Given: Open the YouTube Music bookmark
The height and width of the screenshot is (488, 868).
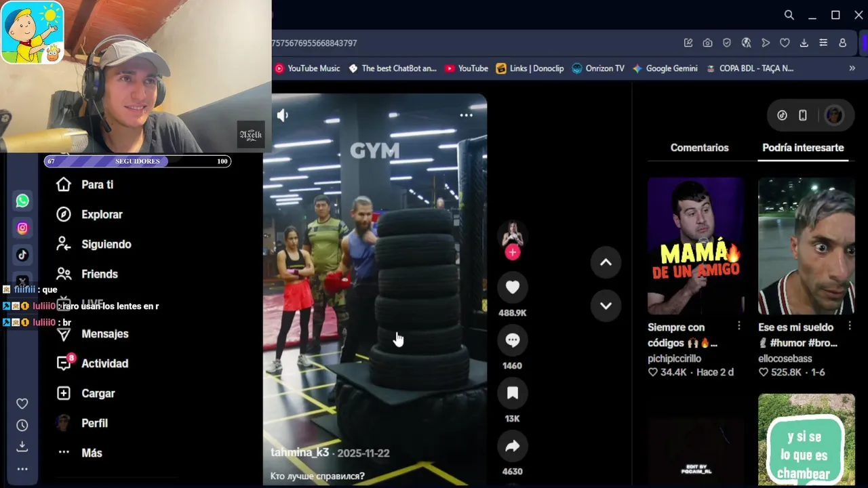Looking at the screenshot, I should (x=307, y=68).
